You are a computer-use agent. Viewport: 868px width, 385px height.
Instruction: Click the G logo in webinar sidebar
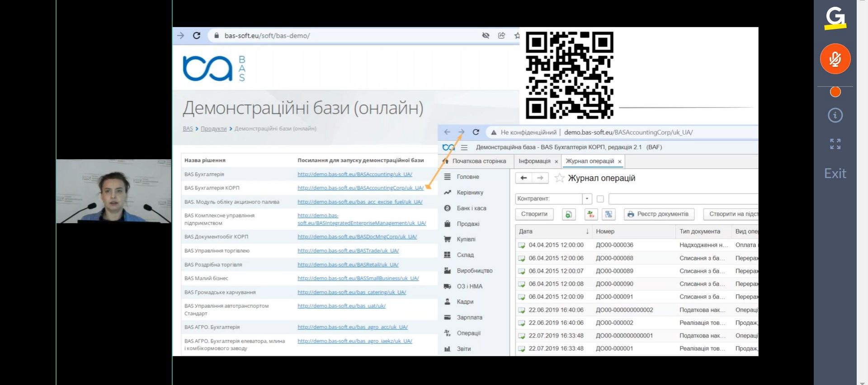tap(835, 18)
